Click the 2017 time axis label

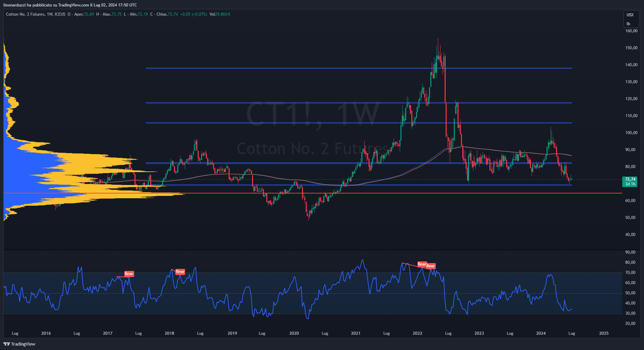108,333
